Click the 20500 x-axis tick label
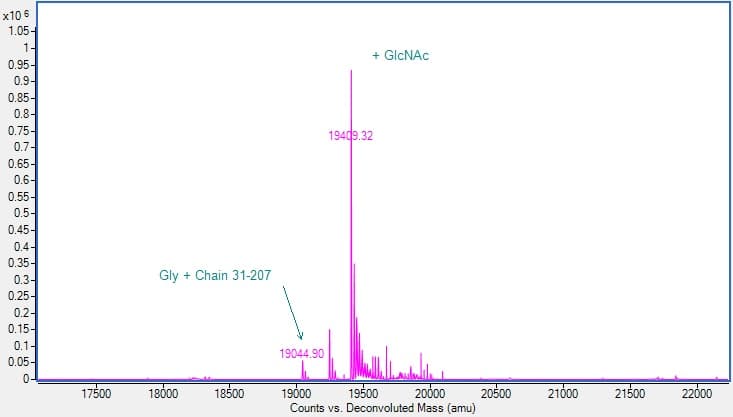 click(496, 394)
